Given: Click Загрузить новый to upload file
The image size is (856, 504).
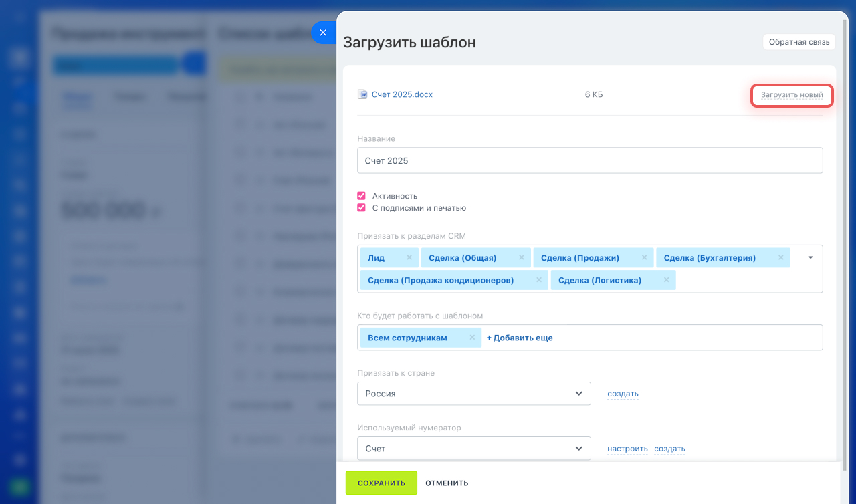Looking at the screenshot, I should [792, 95].
